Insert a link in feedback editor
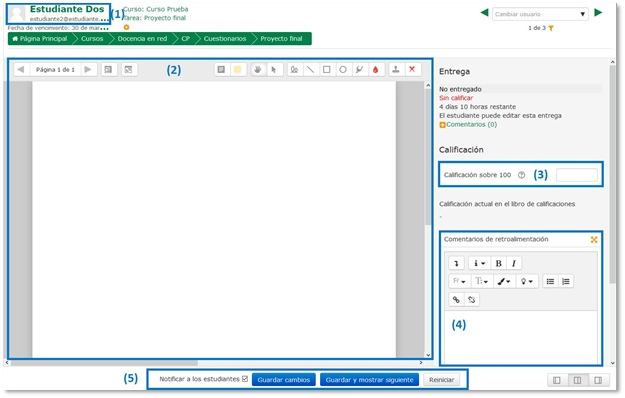The image size is (625, 398). (x=456, y=300)
